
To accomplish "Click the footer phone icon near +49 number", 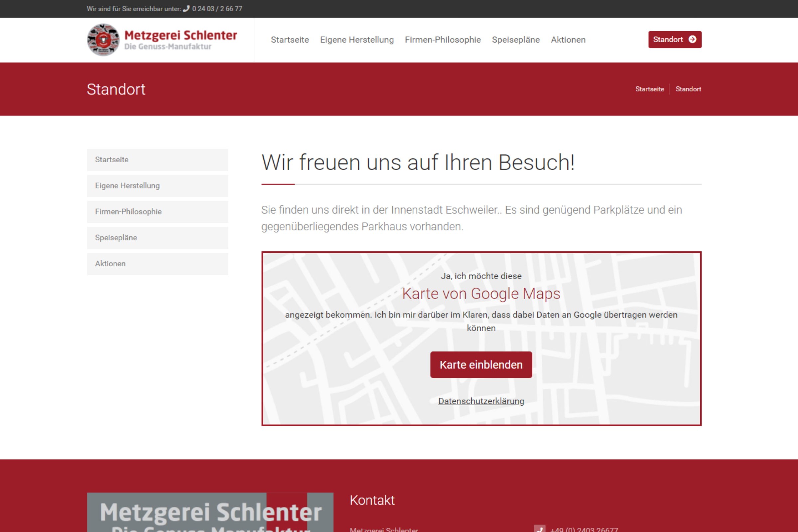I will (x=539, y=529).
